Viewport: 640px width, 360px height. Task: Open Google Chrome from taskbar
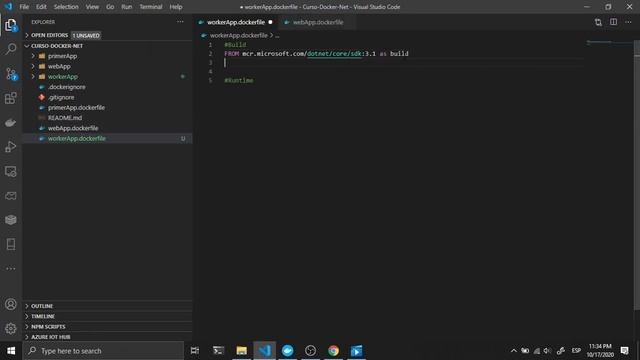tap(333, 351)
